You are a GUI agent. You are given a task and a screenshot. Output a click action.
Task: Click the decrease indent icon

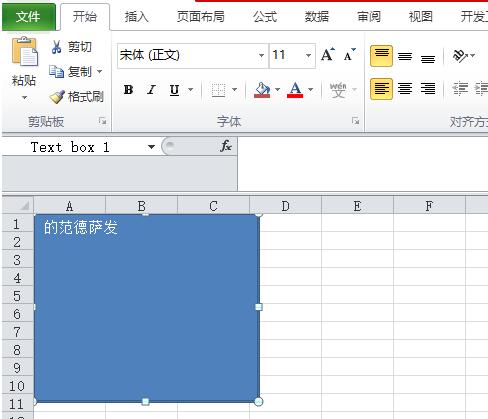coord(459,89)
